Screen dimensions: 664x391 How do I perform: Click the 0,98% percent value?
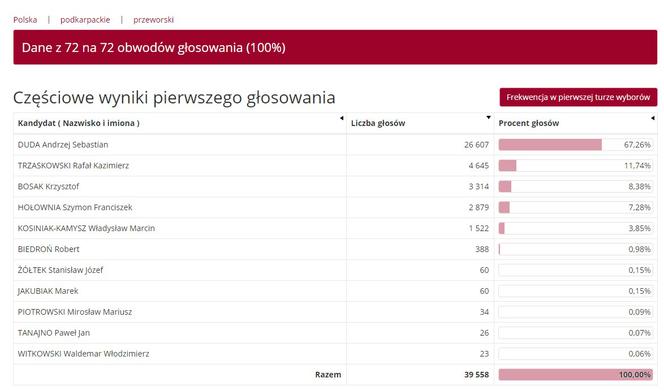639,249
